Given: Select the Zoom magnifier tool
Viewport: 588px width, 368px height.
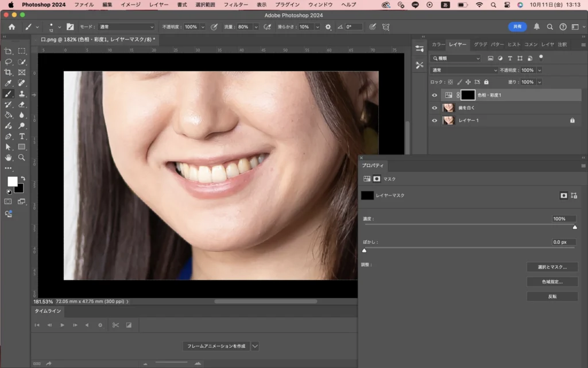Looking at the screenshot, I should click(x=22, y=158).
